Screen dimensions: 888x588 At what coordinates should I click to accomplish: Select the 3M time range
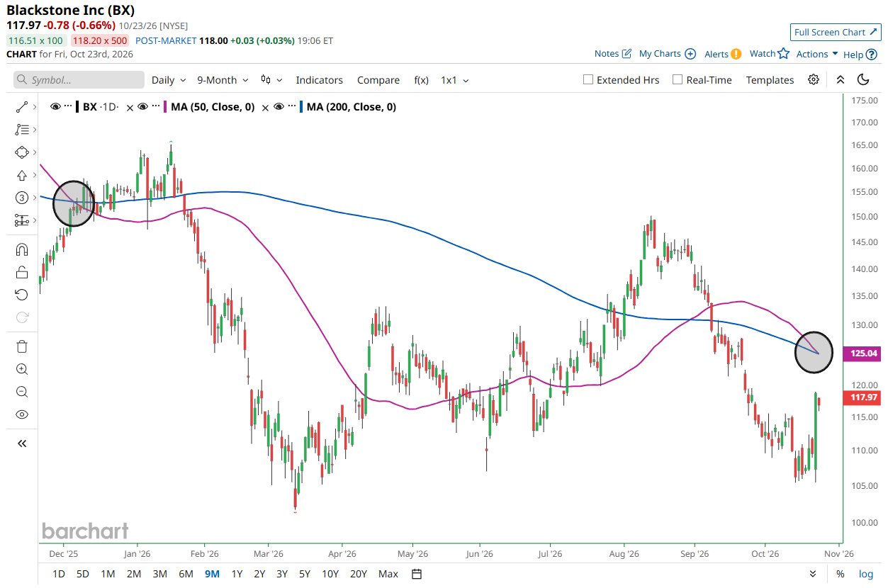coord(159,574)
